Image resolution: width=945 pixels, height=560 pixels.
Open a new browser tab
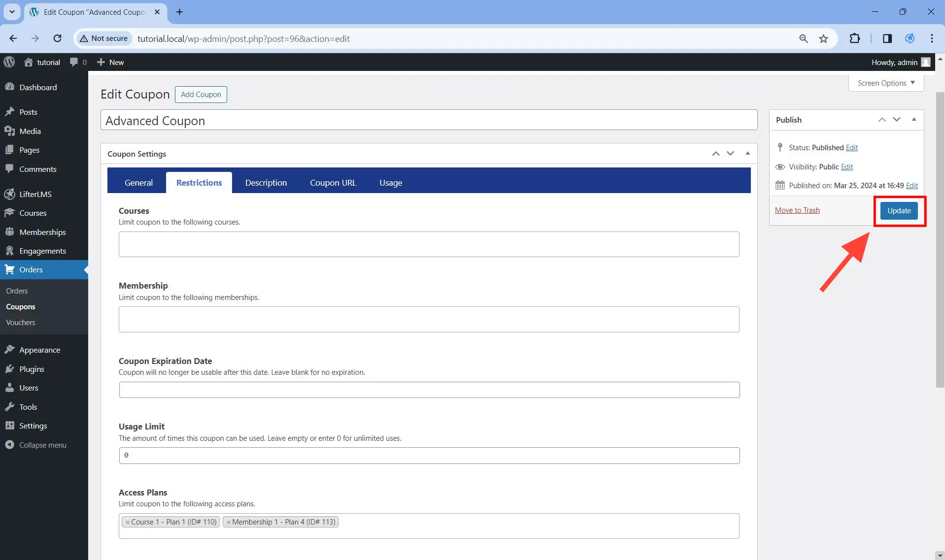pyautogui.click(x=179, y=12)
